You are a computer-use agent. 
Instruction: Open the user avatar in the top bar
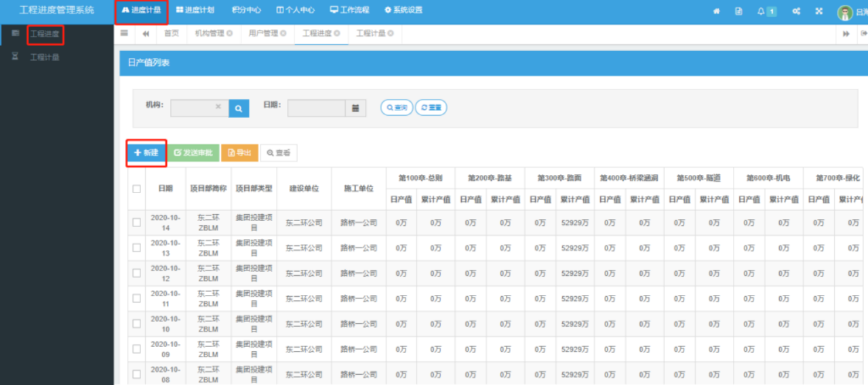point(845,12)
